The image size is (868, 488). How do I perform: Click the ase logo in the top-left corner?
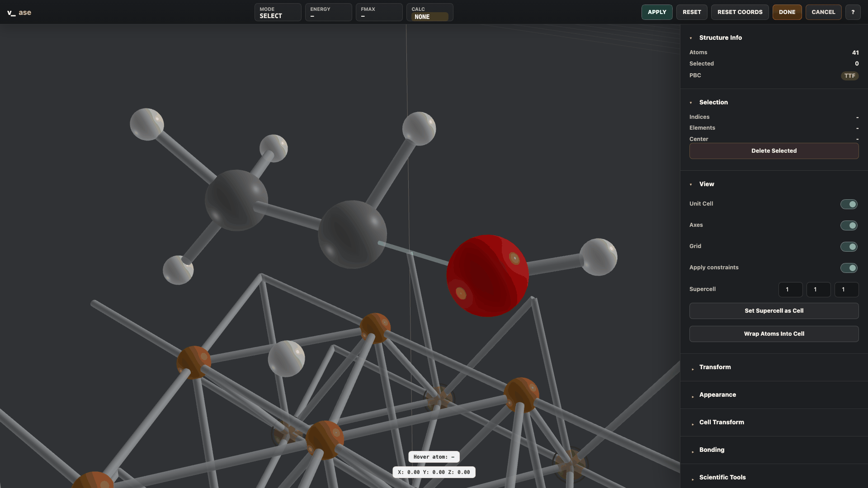[x=19, y=13]
